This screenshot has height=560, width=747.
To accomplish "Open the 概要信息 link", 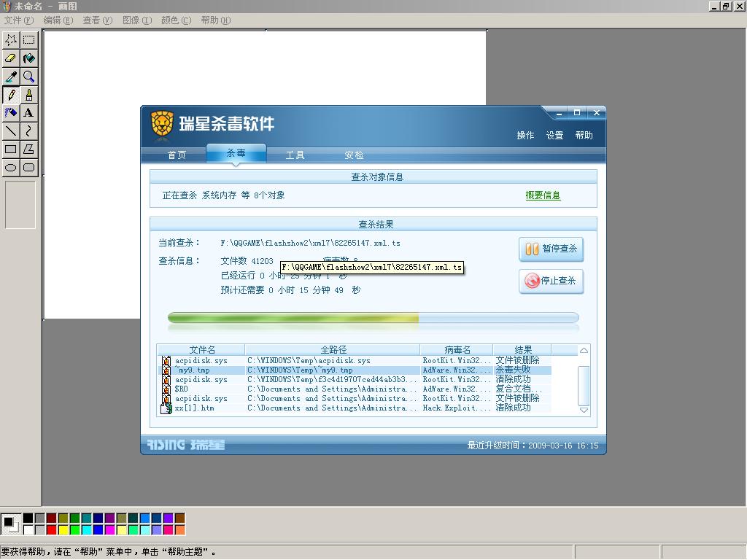I will pos(543,195).
